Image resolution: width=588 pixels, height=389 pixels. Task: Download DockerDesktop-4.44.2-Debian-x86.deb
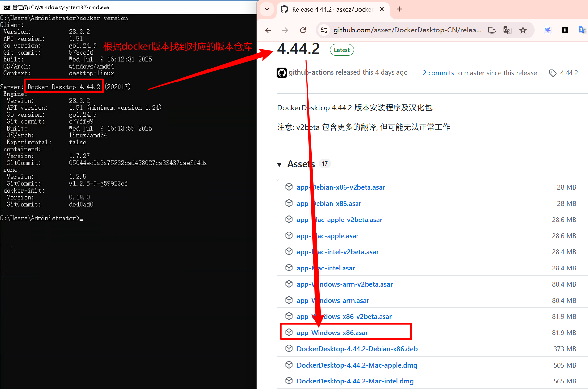point(357,349)
